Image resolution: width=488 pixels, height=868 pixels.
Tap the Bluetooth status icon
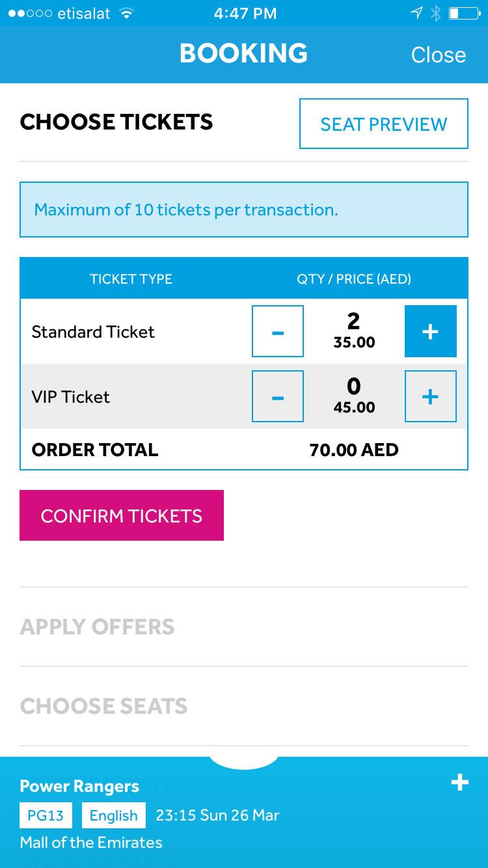click(436, 13)
